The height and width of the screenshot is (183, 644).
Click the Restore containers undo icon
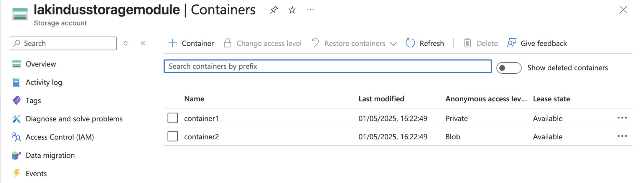click(x=315, y=43)
